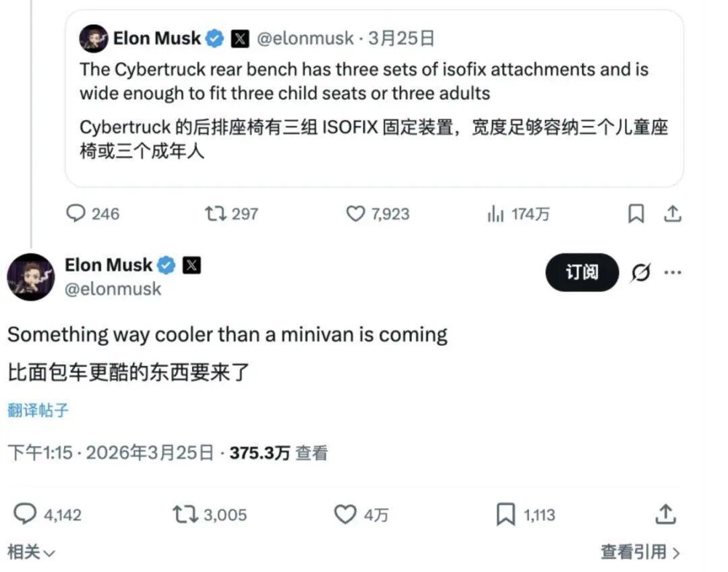Like the minivan tweet with the heart
This screenshot has width=728, height=572.
coord(346,514)
